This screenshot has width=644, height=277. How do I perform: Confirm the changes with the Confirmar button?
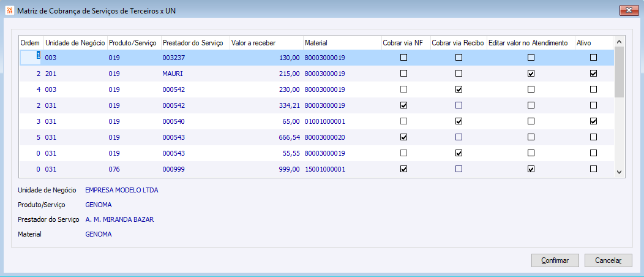[x=555, y=260]
